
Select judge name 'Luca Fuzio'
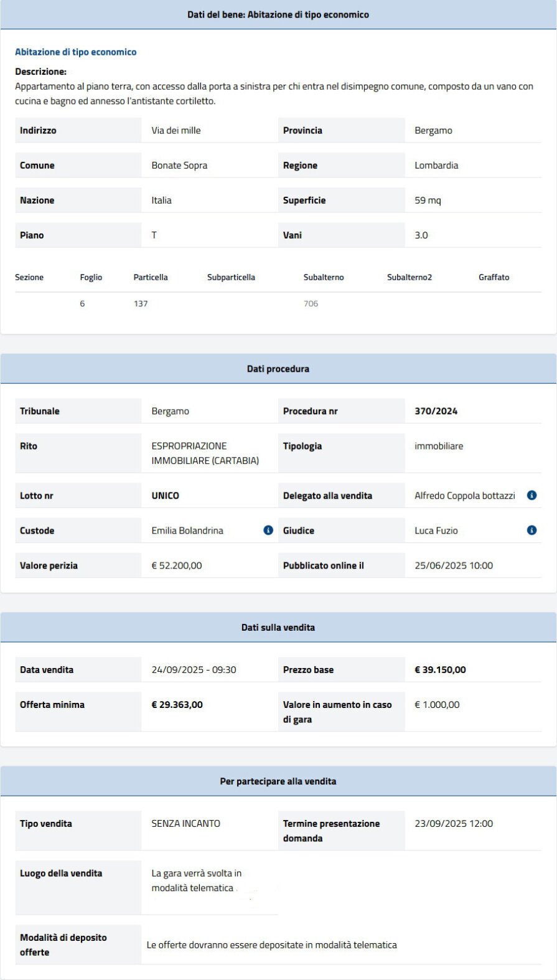[x=436, y=531]
